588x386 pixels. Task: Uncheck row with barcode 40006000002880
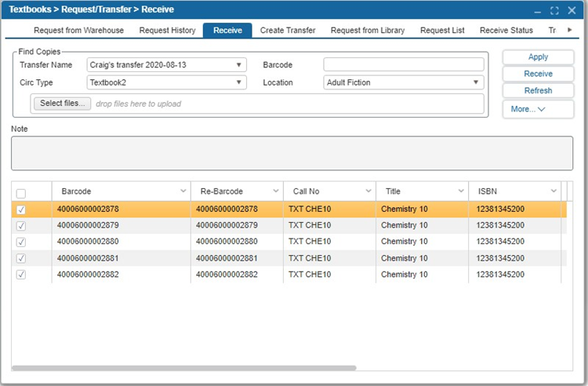[21, 242]
